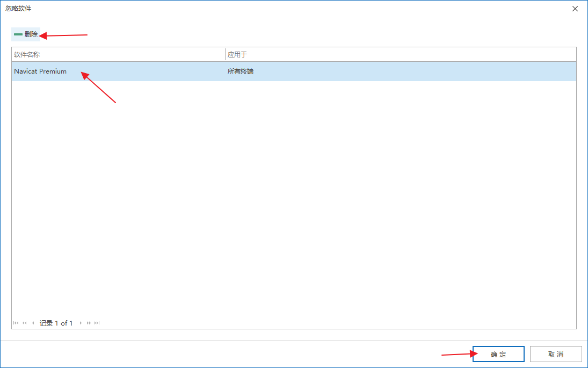The width and height of the screenshot is (588, 368).
Task: Click the 所有终端 cell
Action: click(x=241, y=71)
